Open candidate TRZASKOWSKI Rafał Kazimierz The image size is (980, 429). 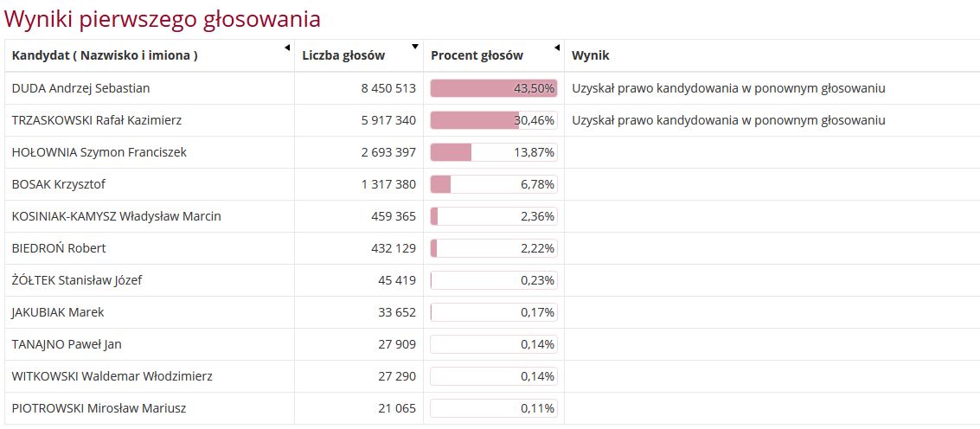(x=97, y=120)
